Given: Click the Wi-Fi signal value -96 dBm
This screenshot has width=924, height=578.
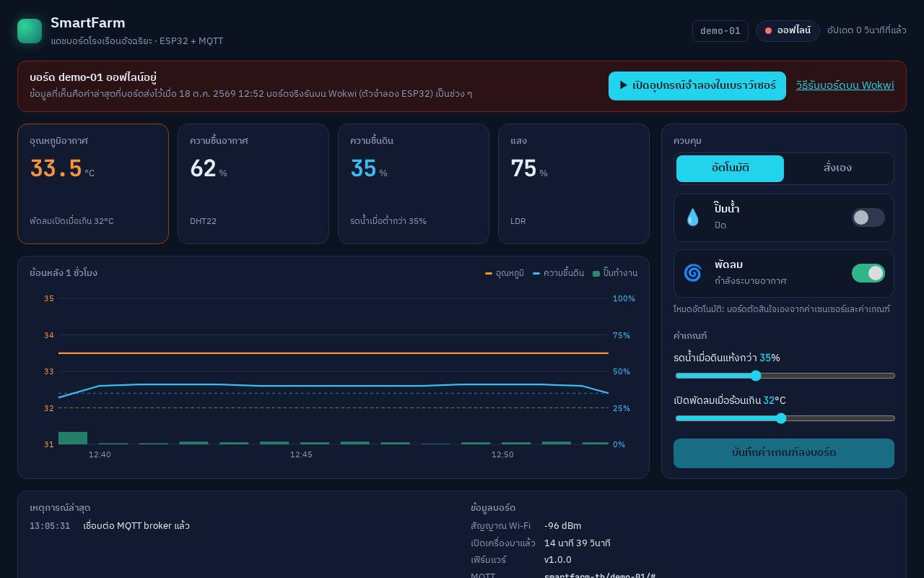Looking at the screenshot, I should (x=562, y=526).
